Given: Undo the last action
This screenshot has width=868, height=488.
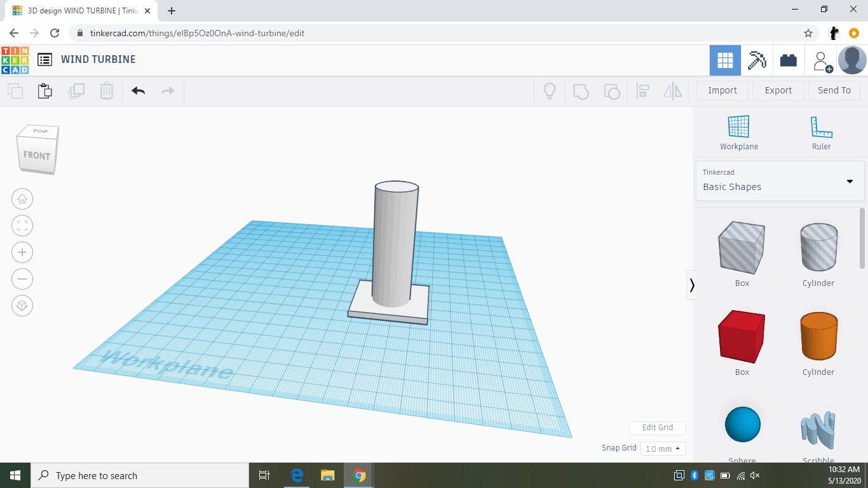Looking at the screenshot, I should (138, 91).
